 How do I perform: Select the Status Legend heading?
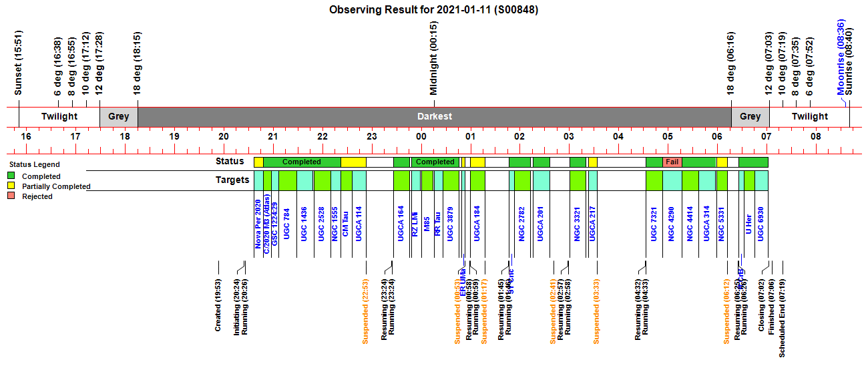(34, 164)
